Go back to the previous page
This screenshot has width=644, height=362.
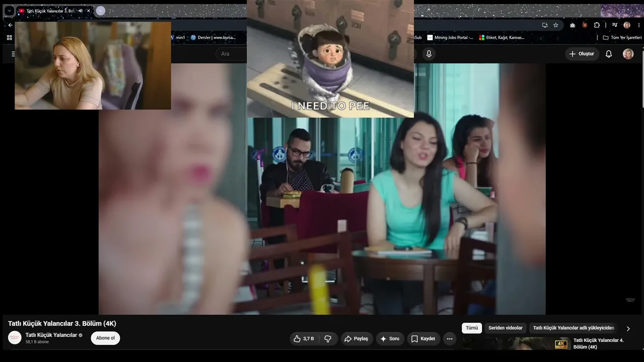click(x=10, y=25)
